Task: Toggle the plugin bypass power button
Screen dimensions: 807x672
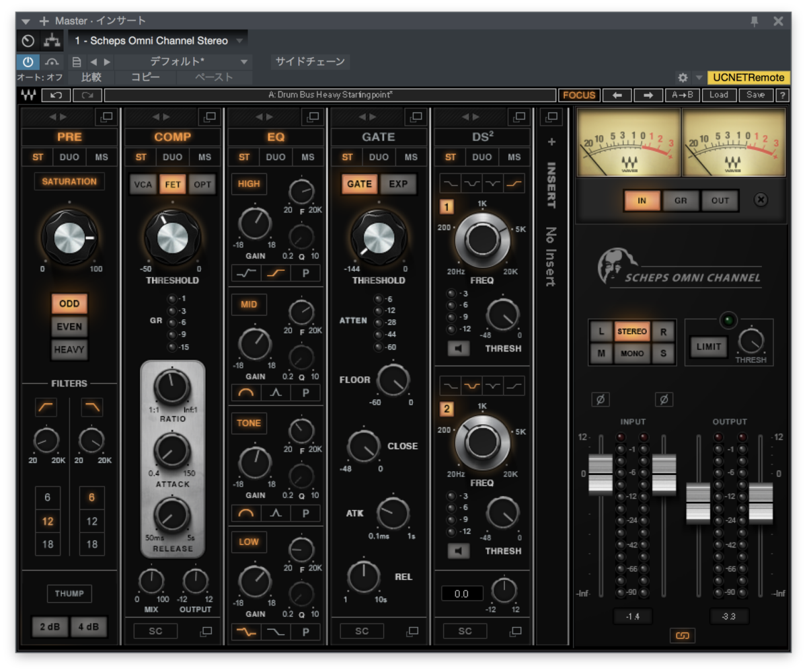Action: (x=28, y=62)
